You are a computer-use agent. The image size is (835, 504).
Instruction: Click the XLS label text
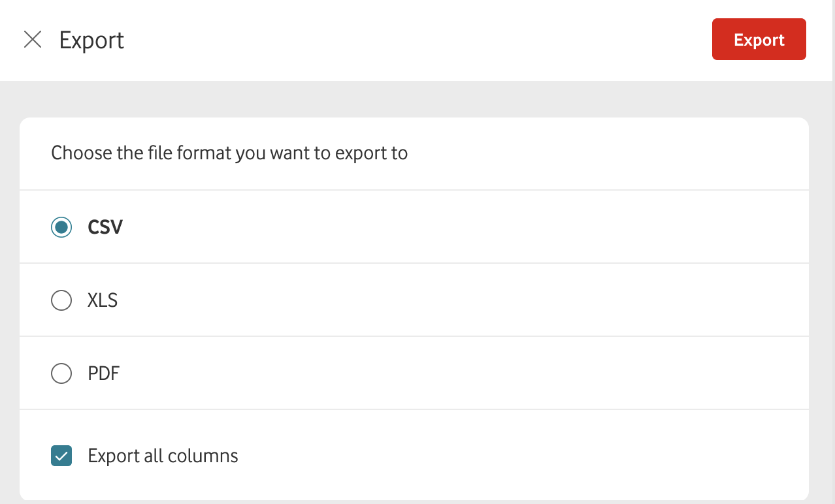coord(103,300)
